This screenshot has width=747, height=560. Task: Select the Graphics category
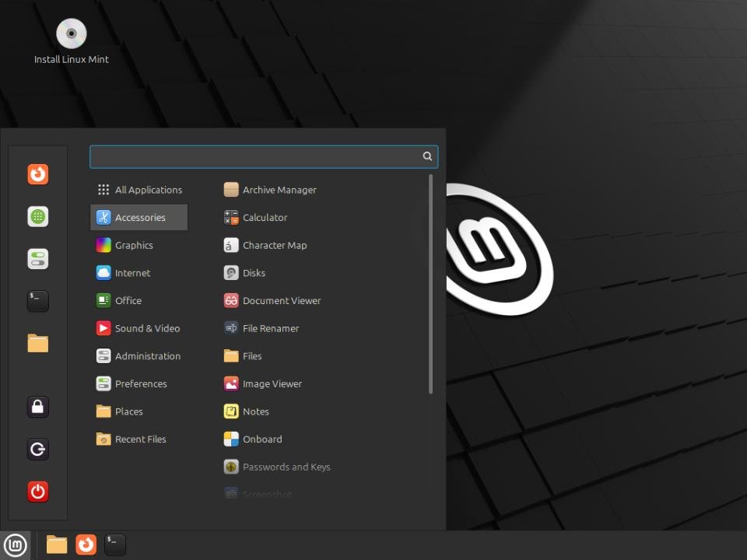click(x=139, y=245)
